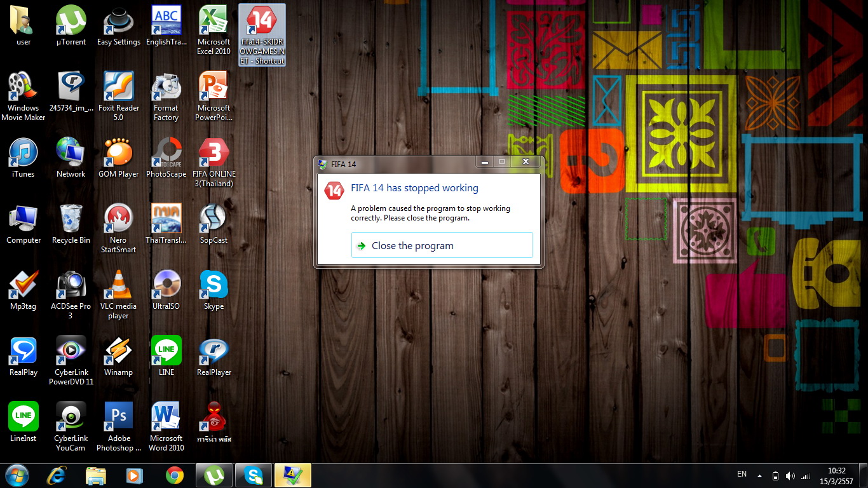Click the Close the program button
Screen dimensions: 868x488
tap(442, 245)
